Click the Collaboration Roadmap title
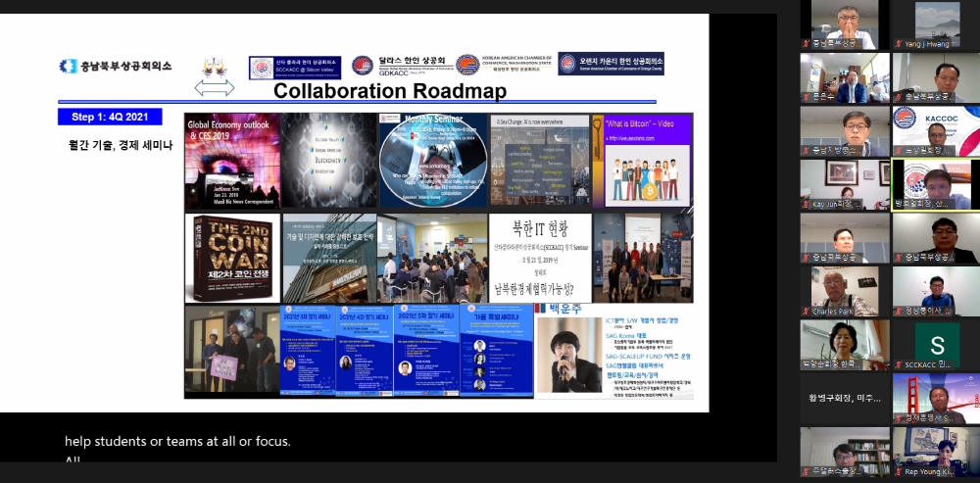This screenshot has width=980, height=483. click(x=389, y=92)
